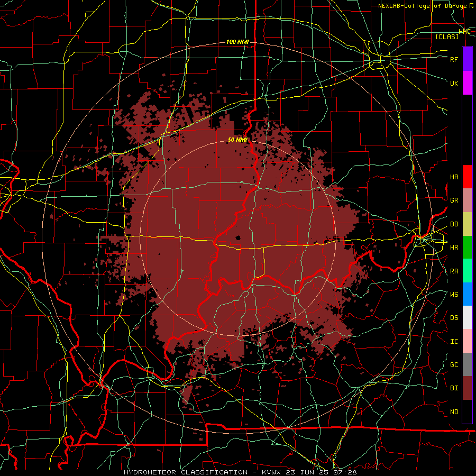Click the ND legend label
This screenshot has width=476, height=476.
tap(454, 412)
